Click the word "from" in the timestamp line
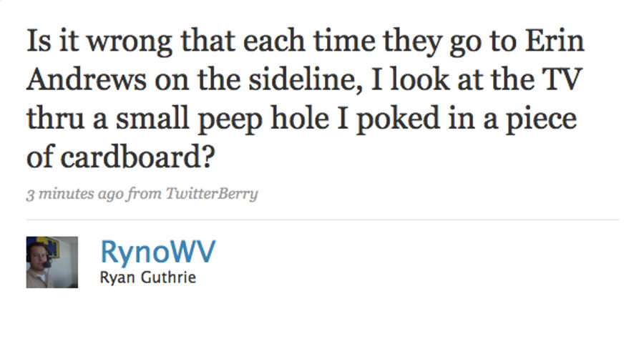This screenshot has width=644, height=344. coord(144,193)
